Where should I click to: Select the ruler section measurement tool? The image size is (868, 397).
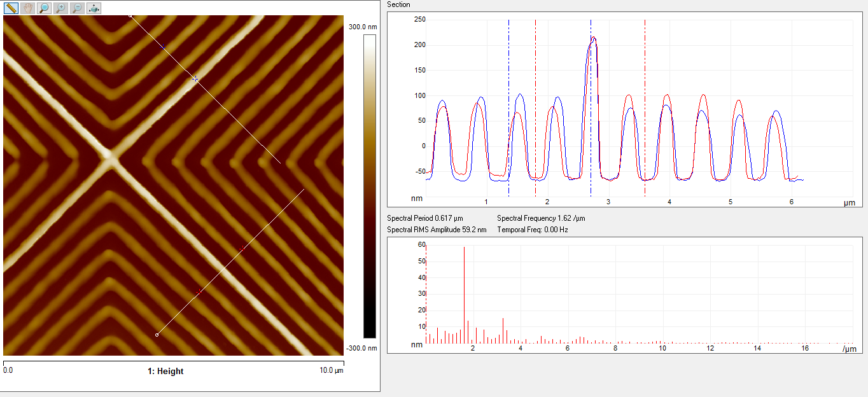coord(11,8)
